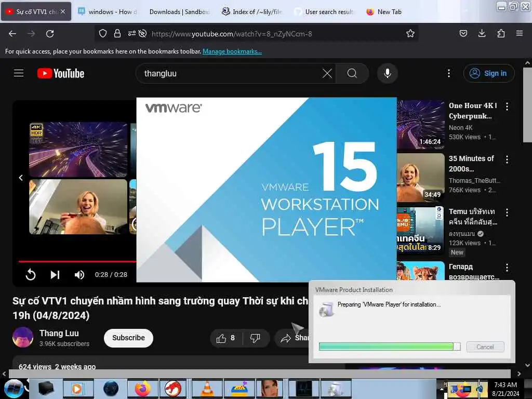Click the page's vertical scrollbar thumb

[527, 104]
